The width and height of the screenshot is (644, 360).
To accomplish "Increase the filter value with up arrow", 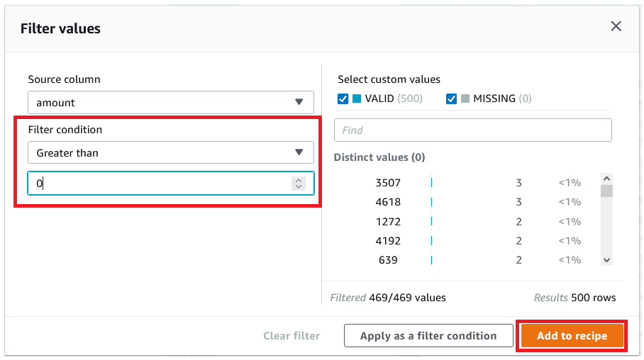I will [x=299, y=180].
